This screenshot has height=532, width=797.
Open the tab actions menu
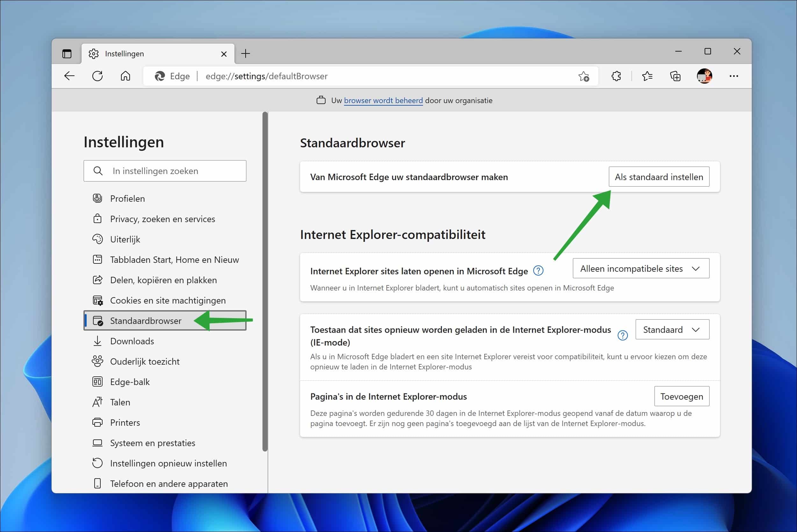click(x=67, y=53)
